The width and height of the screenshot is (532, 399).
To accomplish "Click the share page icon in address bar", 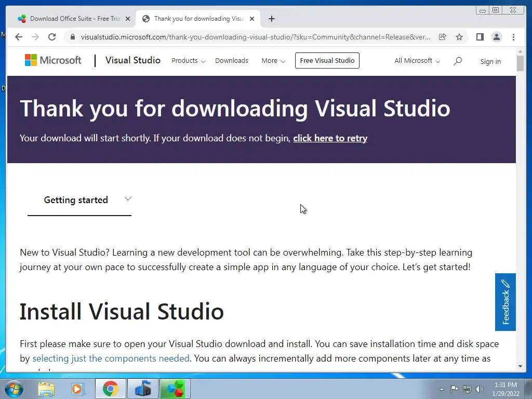I will 443,37.
